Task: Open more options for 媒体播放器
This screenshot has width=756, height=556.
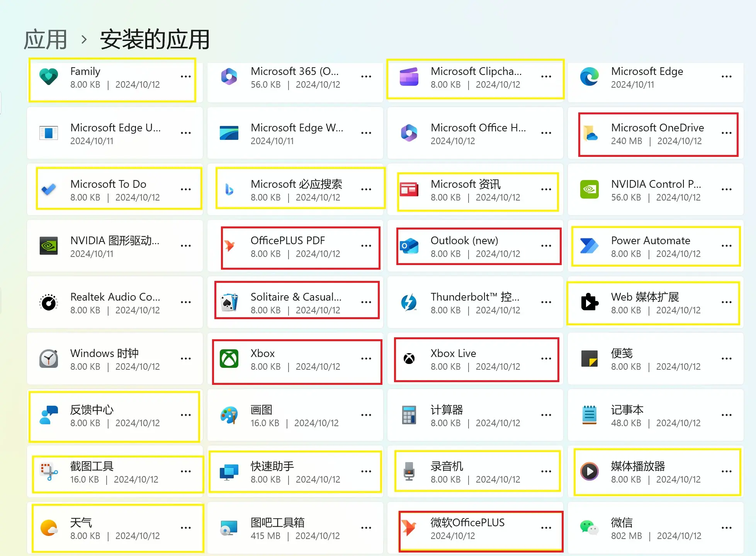Action: tap(727, 471)
